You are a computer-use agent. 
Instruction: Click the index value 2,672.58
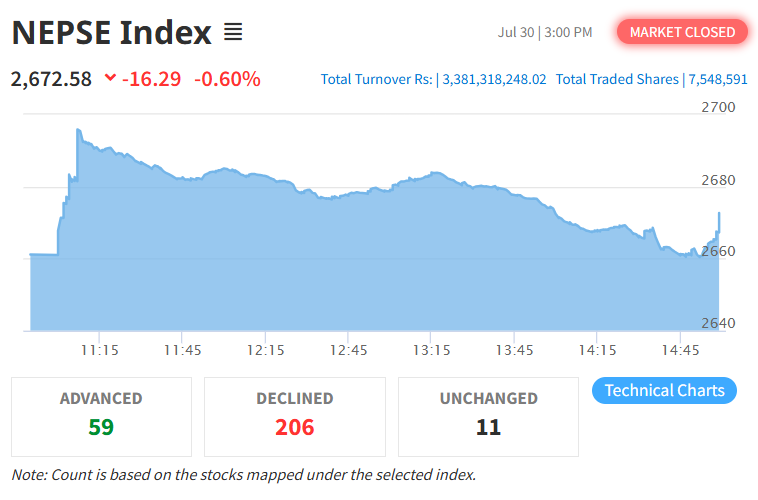point(51,79)
